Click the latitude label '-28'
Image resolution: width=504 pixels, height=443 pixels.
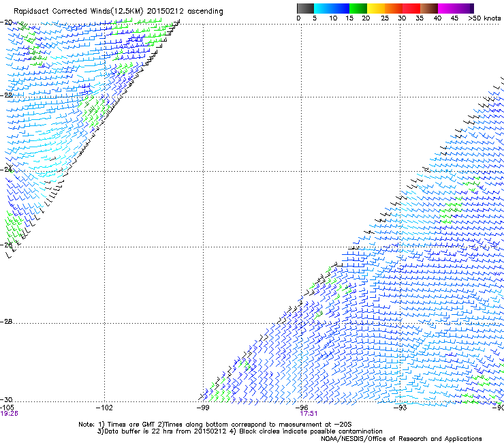pyautogui.click(x=6, y=321)
